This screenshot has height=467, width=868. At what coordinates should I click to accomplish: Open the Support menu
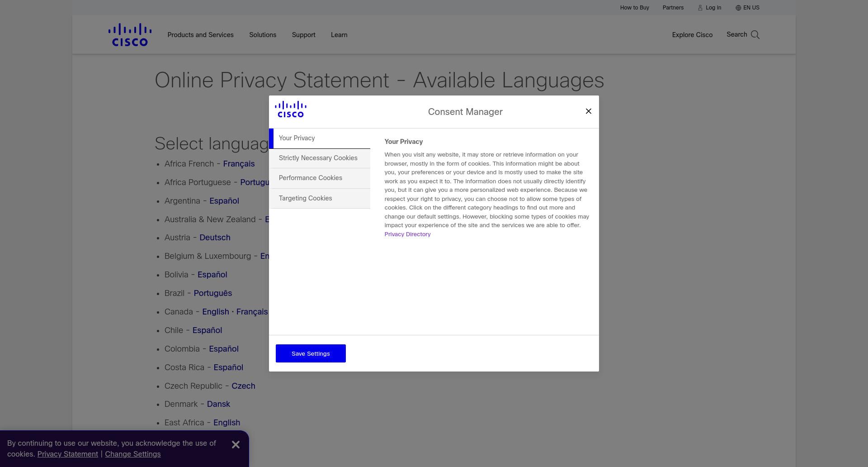[x=303, y=35]
